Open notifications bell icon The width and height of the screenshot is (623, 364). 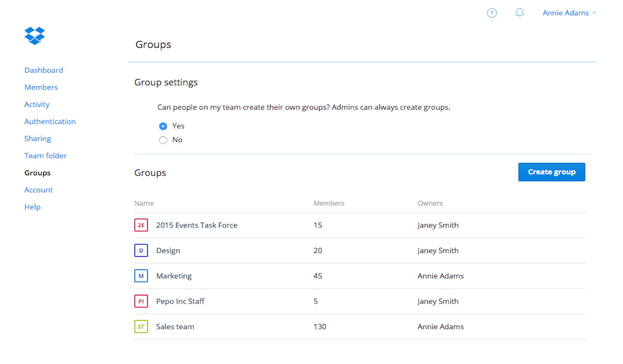point(519,13)
